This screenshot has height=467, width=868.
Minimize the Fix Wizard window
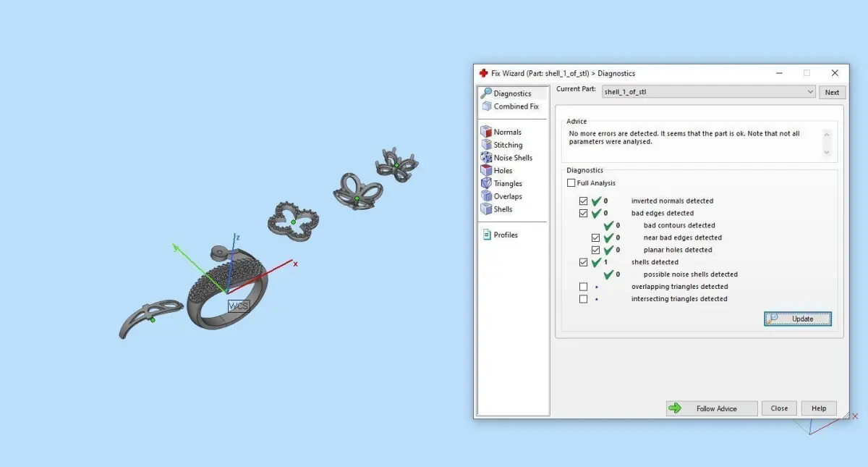pyautogui.click(x=779, y=73)
